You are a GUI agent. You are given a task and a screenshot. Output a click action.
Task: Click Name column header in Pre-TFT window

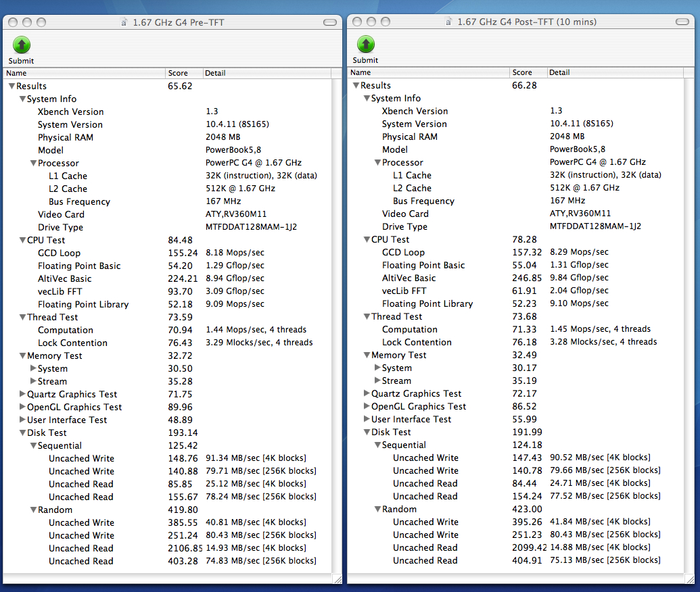click(84, 73)
